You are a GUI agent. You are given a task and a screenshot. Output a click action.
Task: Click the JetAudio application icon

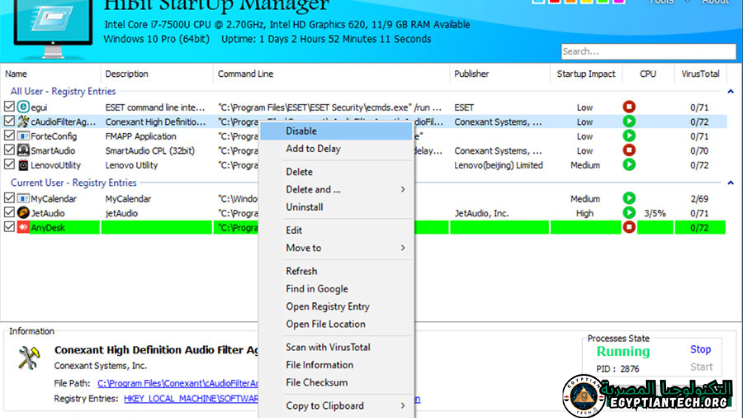point(23,213)
